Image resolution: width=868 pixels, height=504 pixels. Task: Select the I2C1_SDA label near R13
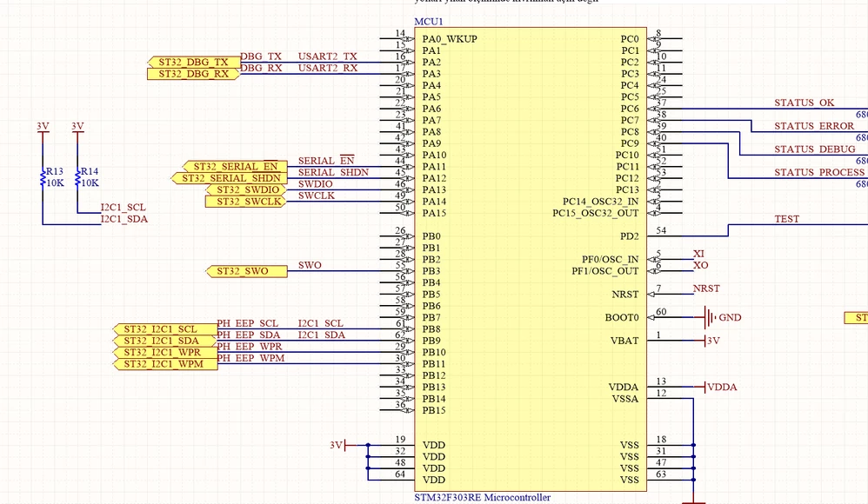pos(124,219)
